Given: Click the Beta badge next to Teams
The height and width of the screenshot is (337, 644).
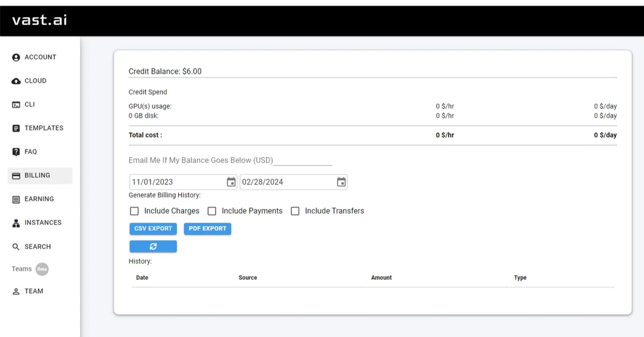Looking at the screenshot, I should [42, 269].
